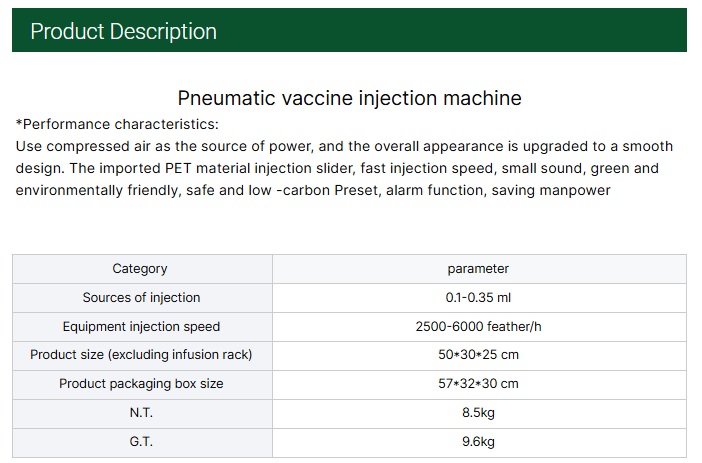Image resolution: width=702 pixels, height=463 pixels.
Task: Click the N.T. row label
Action: (x=141, y=413)
